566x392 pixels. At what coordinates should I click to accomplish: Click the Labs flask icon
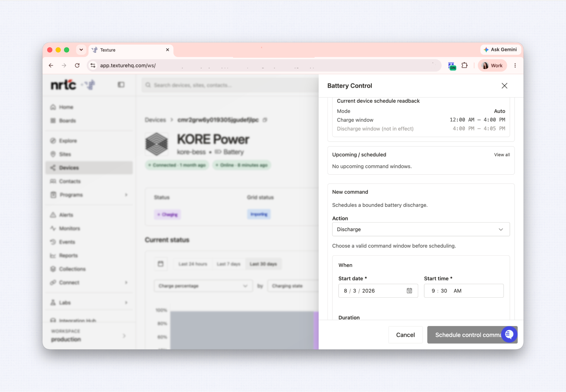click(53, 303)
